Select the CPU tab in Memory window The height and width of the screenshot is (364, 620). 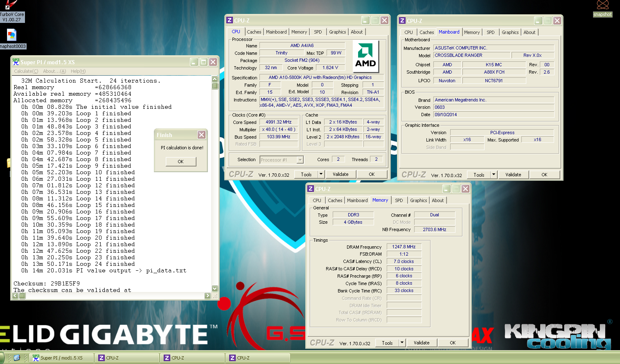pyautogui.click(x=317, y=200)
